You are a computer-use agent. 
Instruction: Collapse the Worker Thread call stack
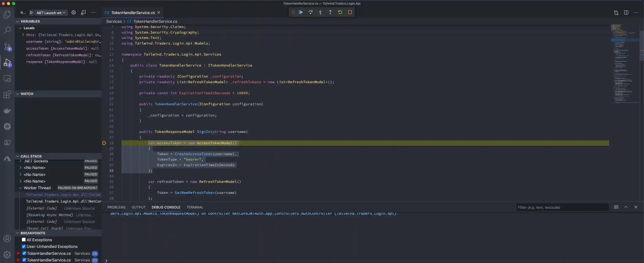pos(21,188)
